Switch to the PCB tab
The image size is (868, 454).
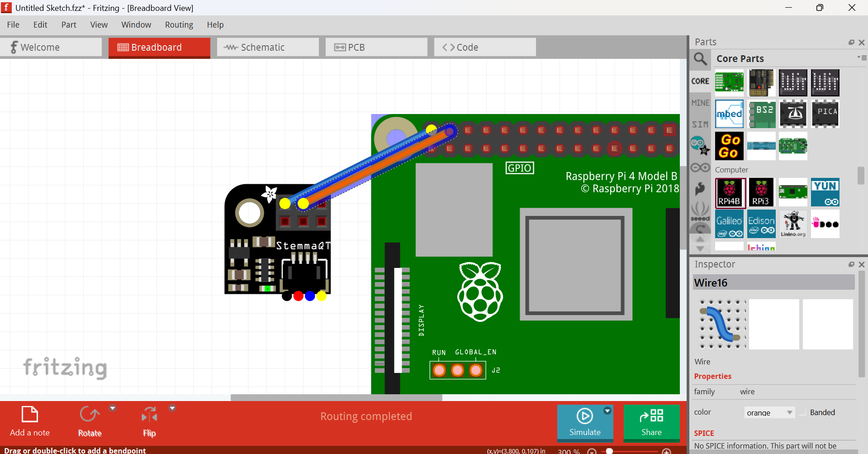point(376,47)
